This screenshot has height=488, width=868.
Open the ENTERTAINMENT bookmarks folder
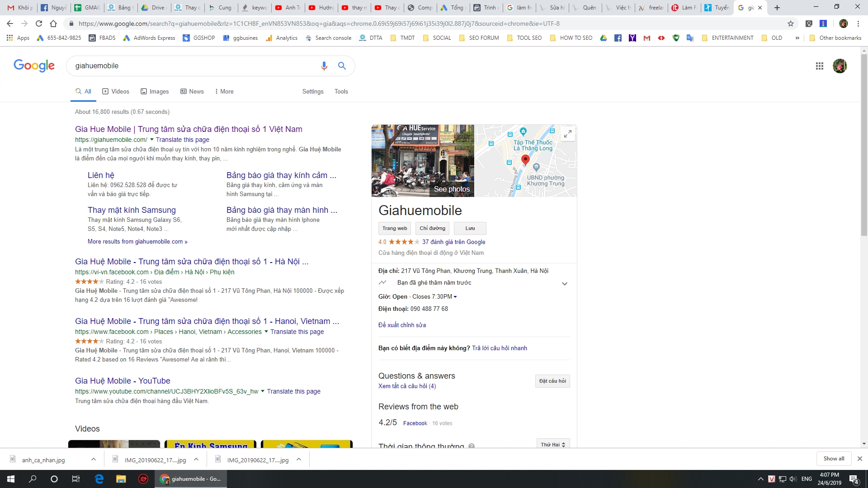point(727,38)
